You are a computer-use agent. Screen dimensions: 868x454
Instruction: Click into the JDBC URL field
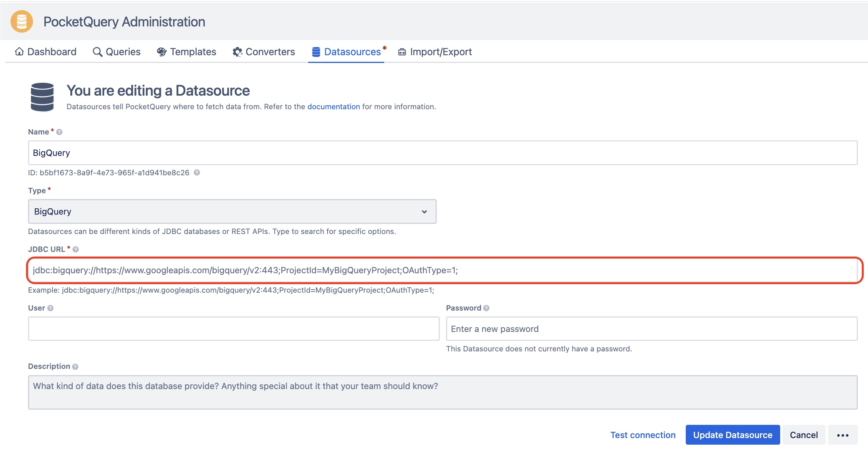443,270
